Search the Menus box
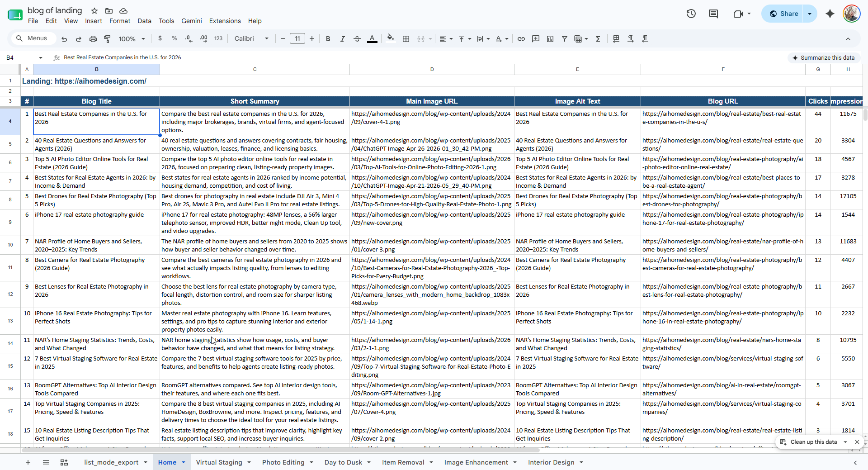The width and height of the screenshot is (868, 470). [34, 38]
